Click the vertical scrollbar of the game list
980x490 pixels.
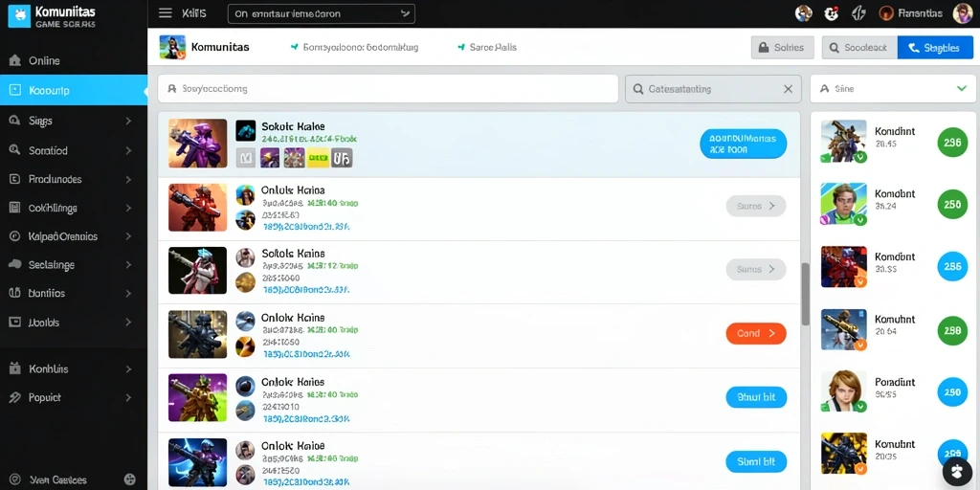(806, 294)
